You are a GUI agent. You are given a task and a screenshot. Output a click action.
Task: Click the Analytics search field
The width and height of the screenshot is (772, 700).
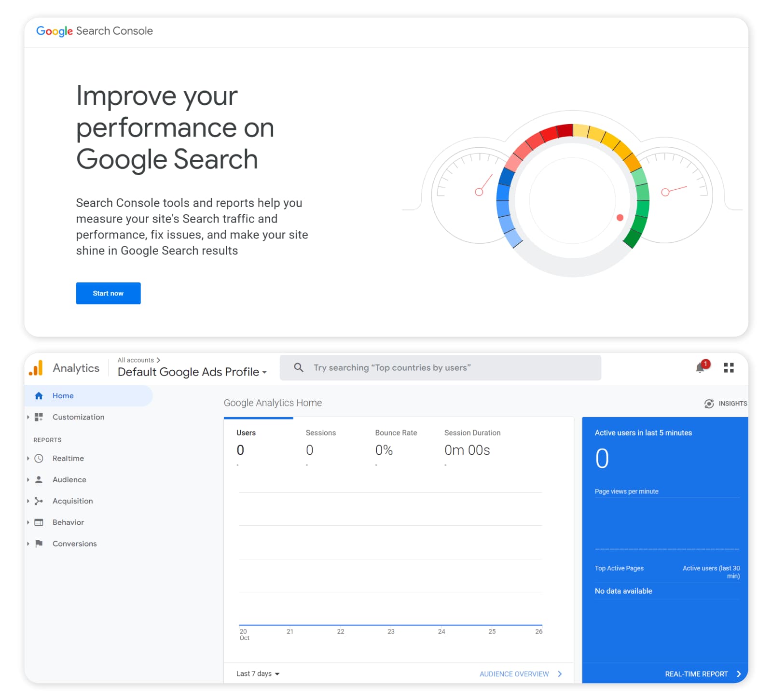[440, 367]
